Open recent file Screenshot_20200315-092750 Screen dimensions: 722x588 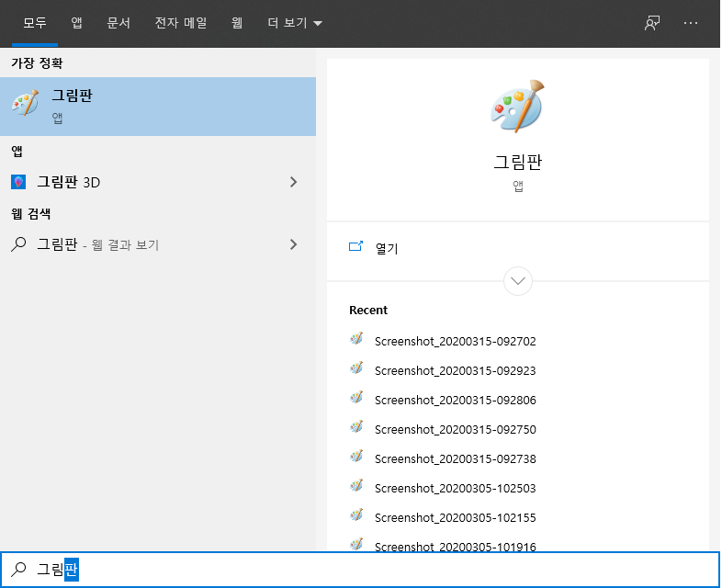[x=455, y=429]
